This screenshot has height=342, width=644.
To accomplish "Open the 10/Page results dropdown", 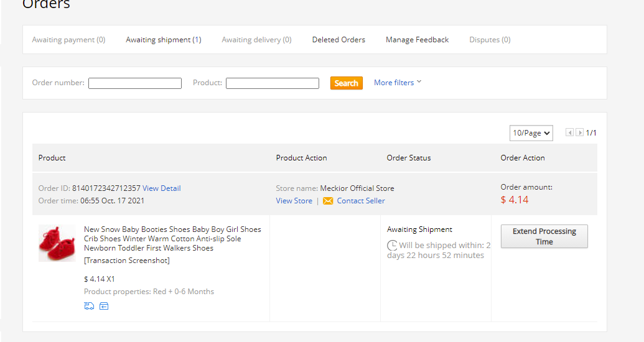I will click(x=531, y=132).
